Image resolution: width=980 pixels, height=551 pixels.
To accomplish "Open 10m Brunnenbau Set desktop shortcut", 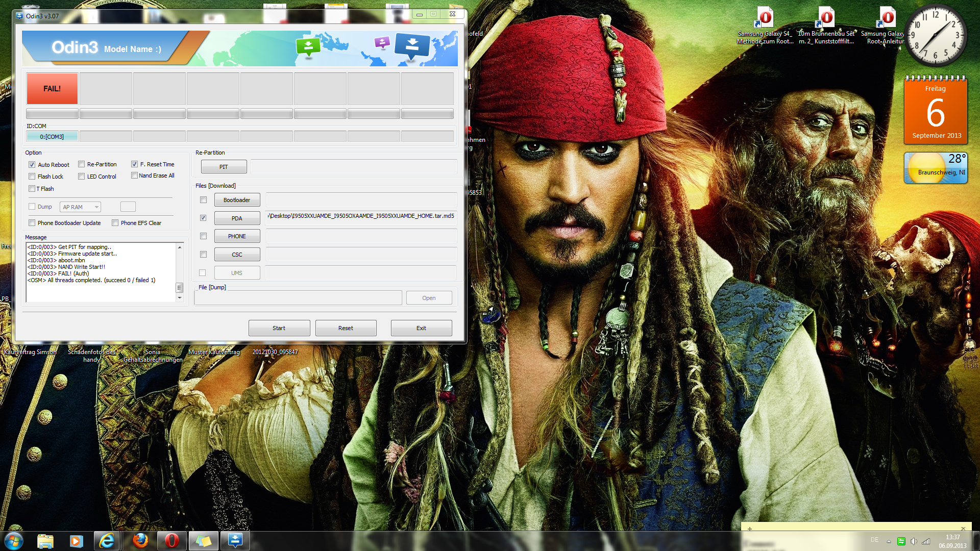I will (826, 26).
